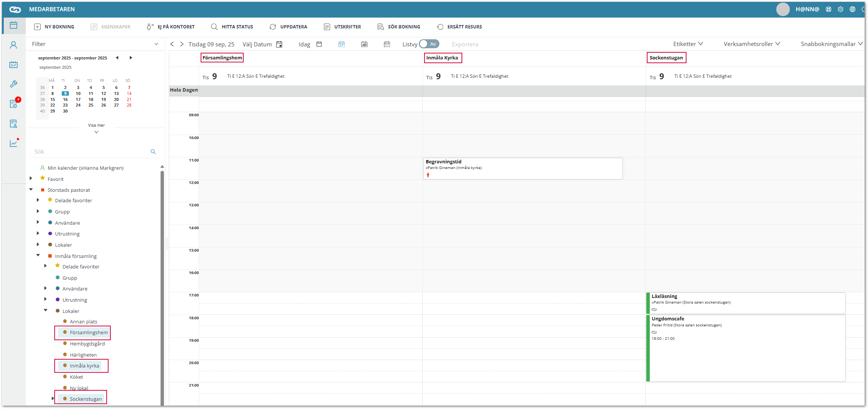Click the Idag button
Screen dimensions: 868x409
(304, 44)
